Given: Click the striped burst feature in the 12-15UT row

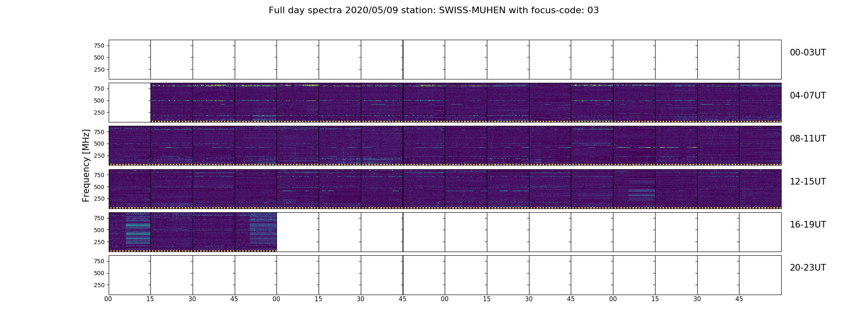Looking at the screenshot, I should (641, 194).
